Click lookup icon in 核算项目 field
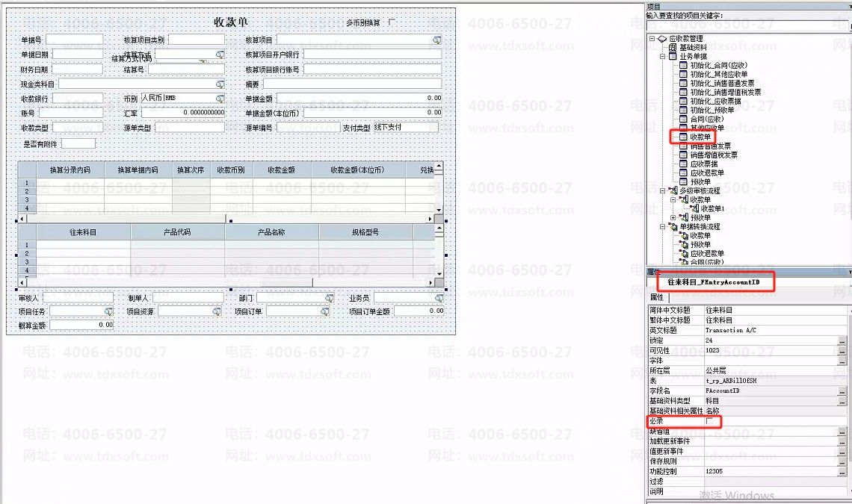Image resolution: width=852 pixels, height=504 pixels. click(x=436, y=40)
